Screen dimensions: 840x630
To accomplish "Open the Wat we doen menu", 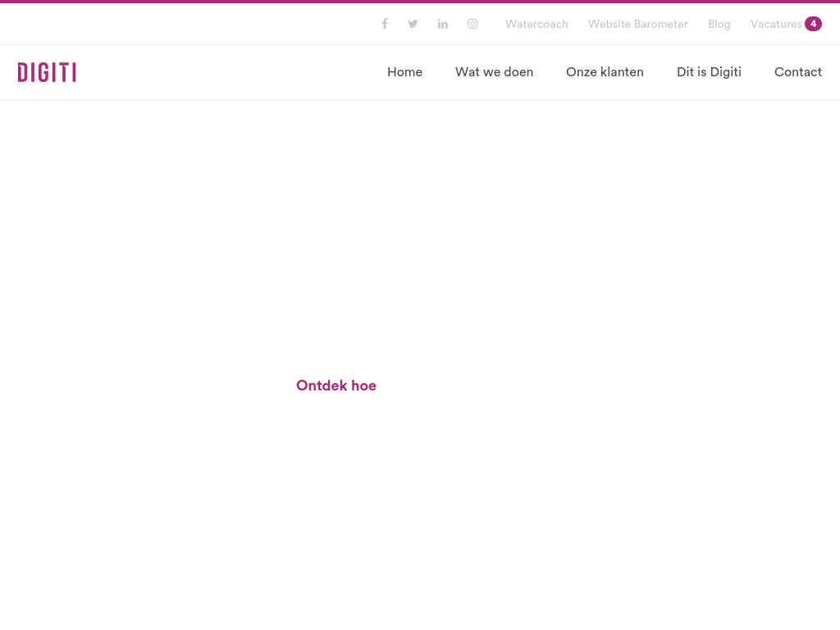I will pyautogui.click(x=494, y=72).
